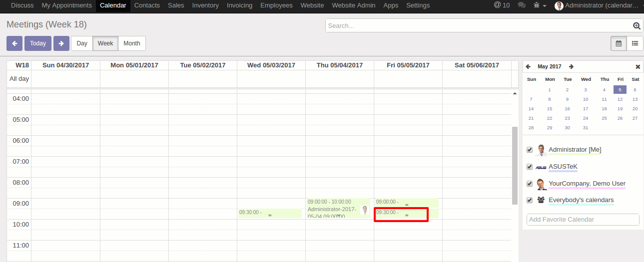This screenshot has height=262, width=644.
Task: Go to next month in the mini calendar
Action: [571, 66]
